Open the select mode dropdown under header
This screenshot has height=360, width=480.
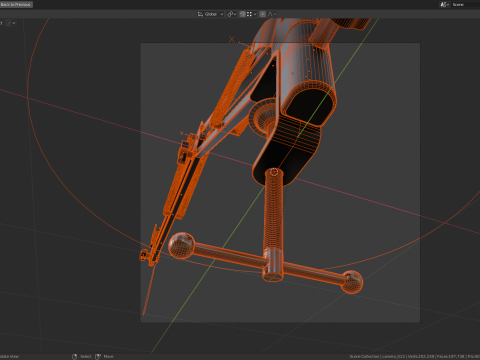click(11, 23)
